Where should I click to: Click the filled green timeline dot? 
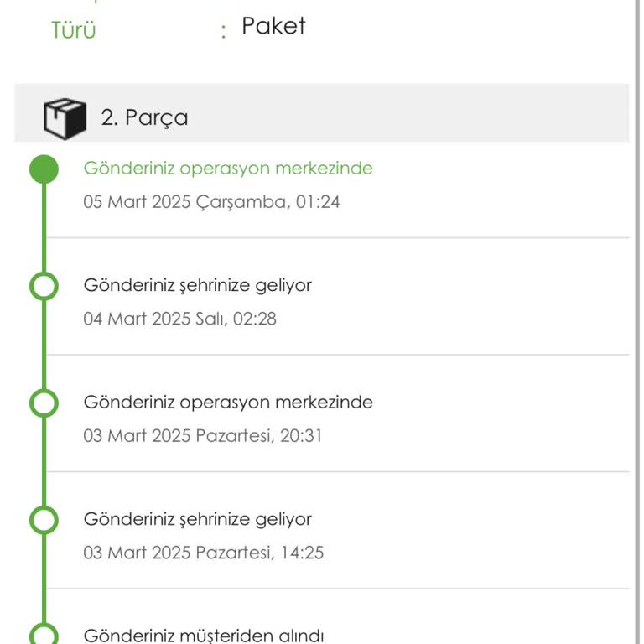click(44, 169)
